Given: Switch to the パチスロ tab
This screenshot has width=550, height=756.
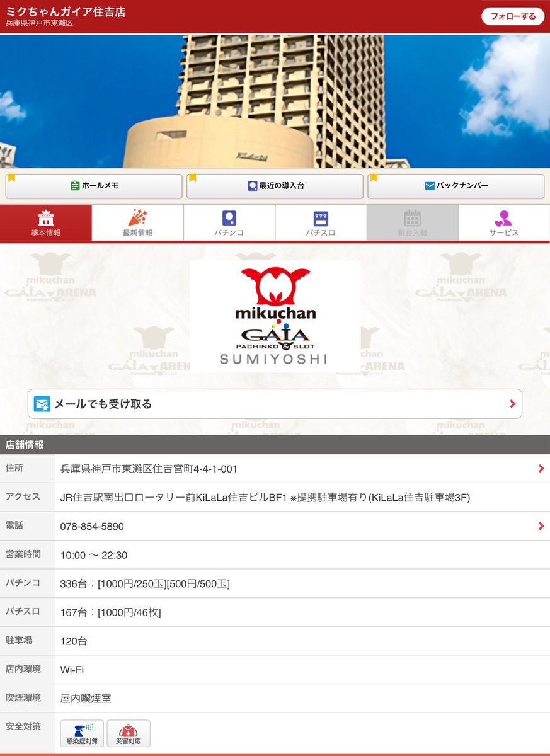Looking at the screenshot, I should [x=321, y=222].
